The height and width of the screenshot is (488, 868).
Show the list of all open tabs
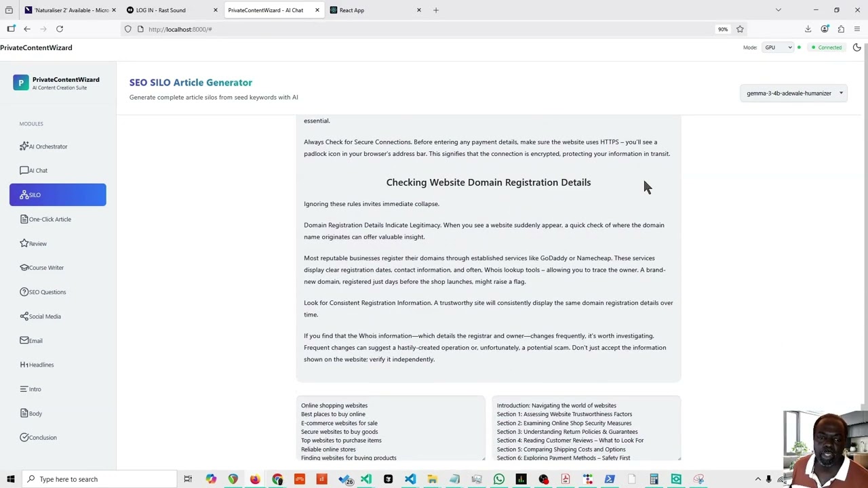778,10
